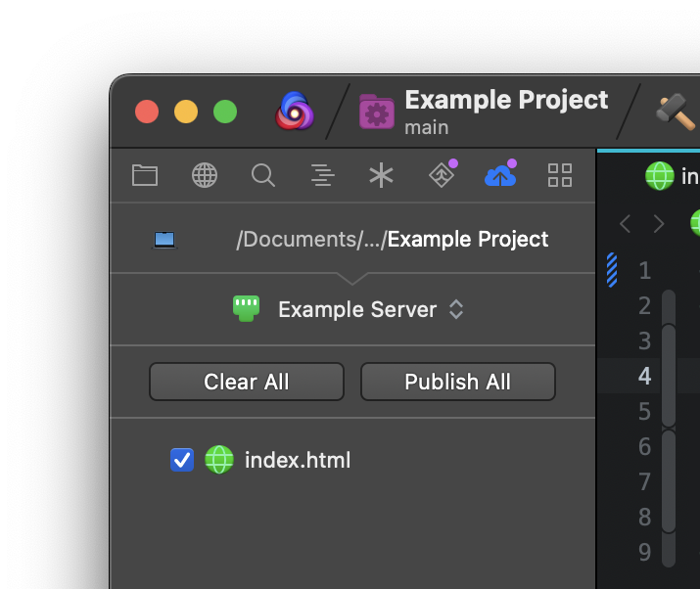Click the Example Project title and branch
Image resolution: width=700 pixels, height=589 pixels.
pyautogui.click(x=506, y=112)
